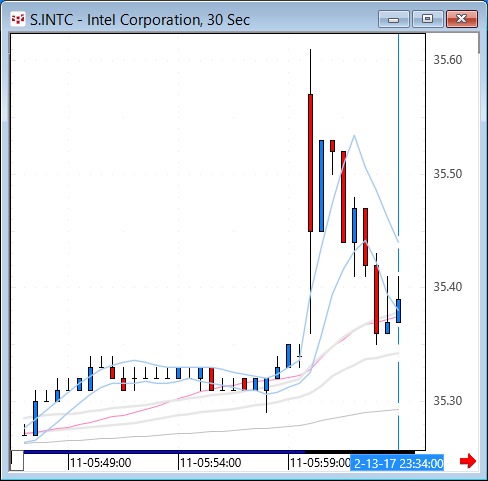Screen dimensions: 488x481
Task: Click the 35.30 price scale label
Action: click(x=448, y=401)
